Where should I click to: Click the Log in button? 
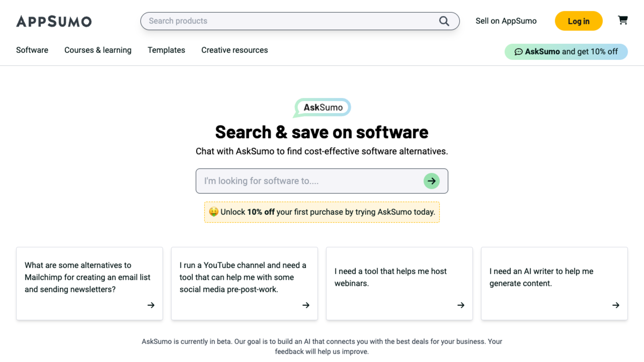click(579, 21)
